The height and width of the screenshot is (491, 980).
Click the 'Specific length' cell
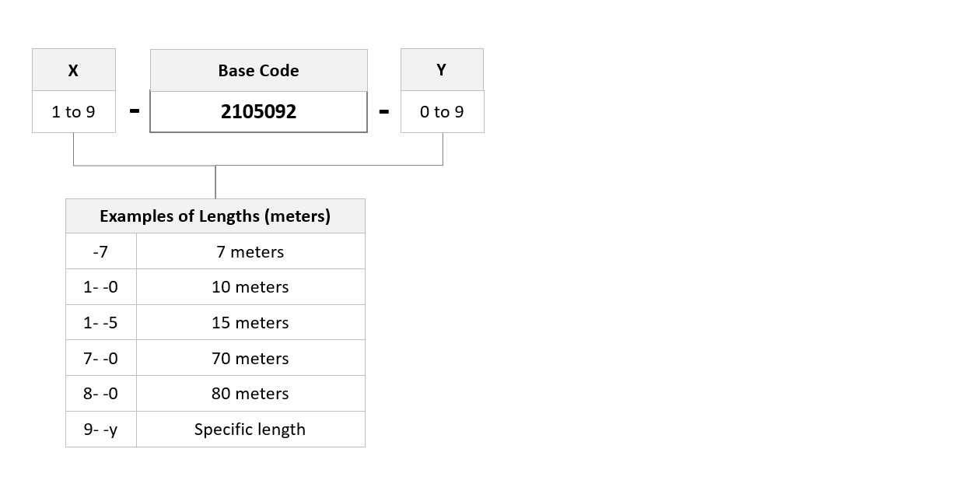[250, 429]
